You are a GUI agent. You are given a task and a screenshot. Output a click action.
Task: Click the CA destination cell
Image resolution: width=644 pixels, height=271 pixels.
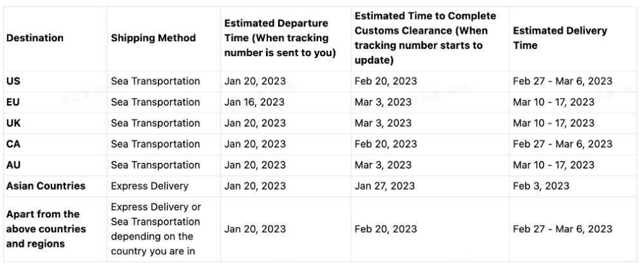click(14, 144)
